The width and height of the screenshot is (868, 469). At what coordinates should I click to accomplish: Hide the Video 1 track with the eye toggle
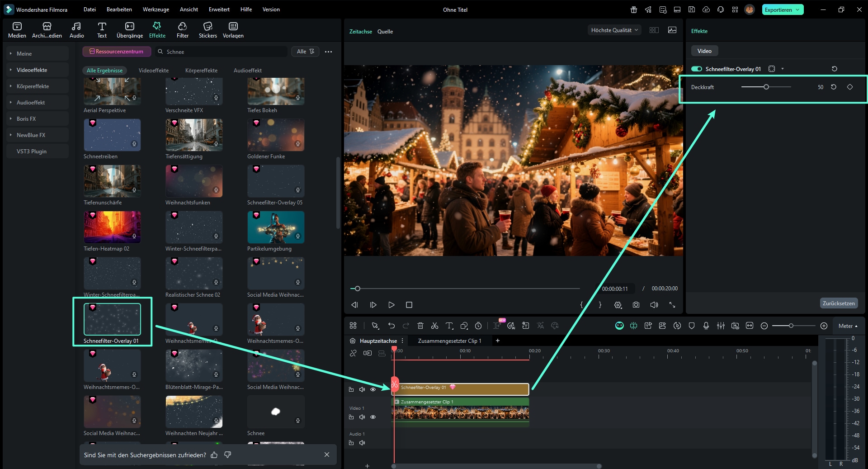[373, 417]
